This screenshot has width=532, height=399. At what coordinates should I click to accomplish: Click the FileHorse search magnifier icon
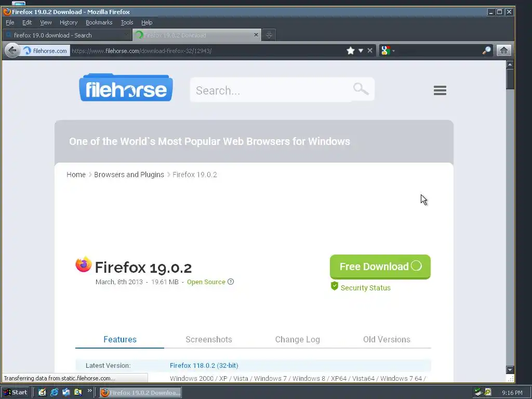(x=361, y=89)
